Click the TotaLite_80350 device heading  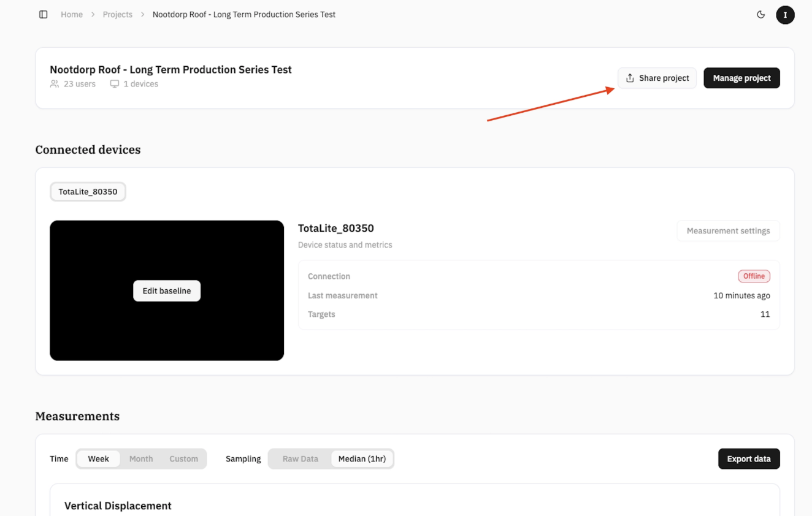(336, 229)
